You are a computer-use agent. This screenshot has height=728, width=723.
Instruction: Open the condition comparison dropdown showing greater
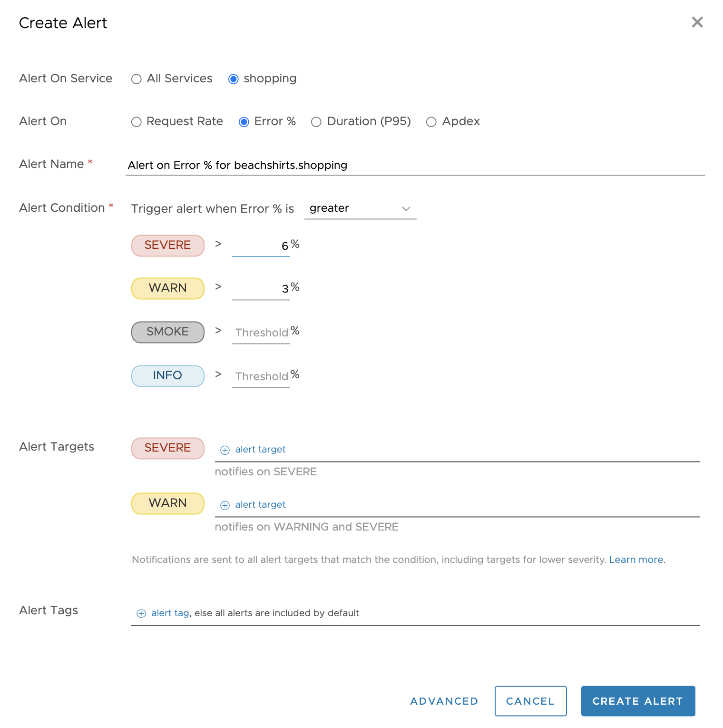(360, 208)
